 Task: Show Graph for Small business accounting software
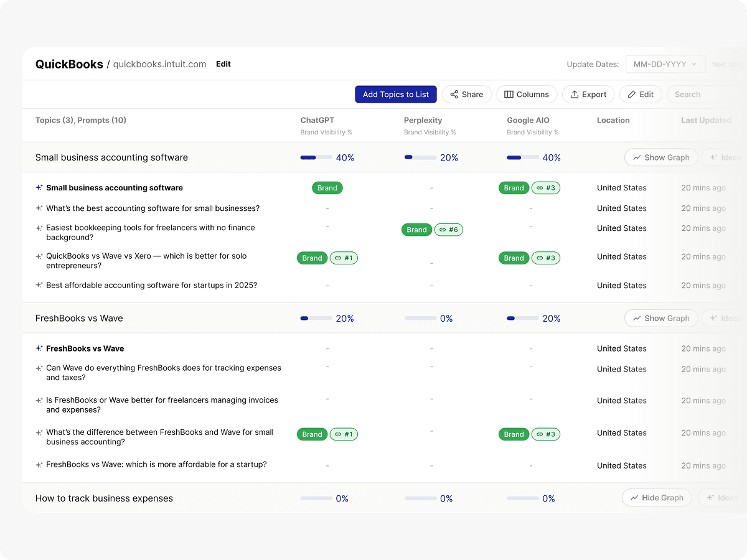coord(660,157)
